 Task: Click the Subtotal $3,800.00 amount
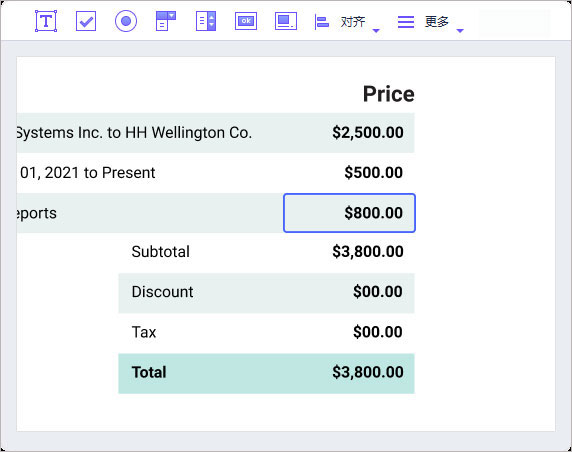tap(368, 251)
